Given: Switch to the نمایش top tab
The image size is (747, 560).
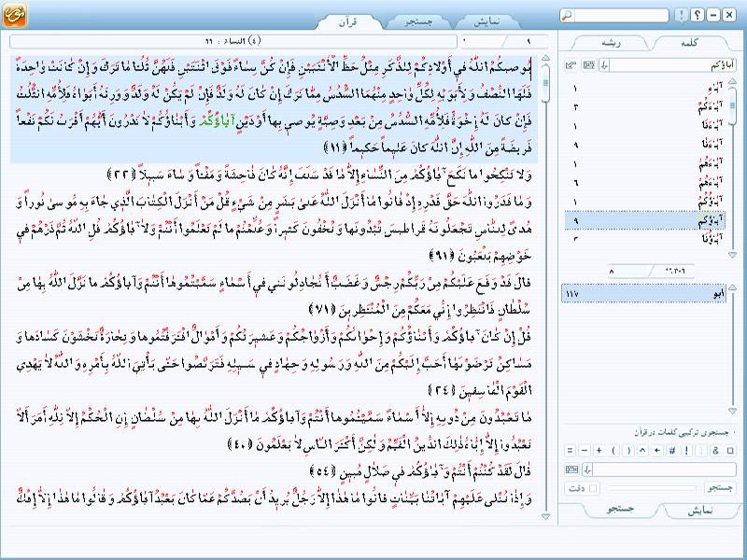Looking at the screenshot, I should pyautogui.click(x=486, y=21).
